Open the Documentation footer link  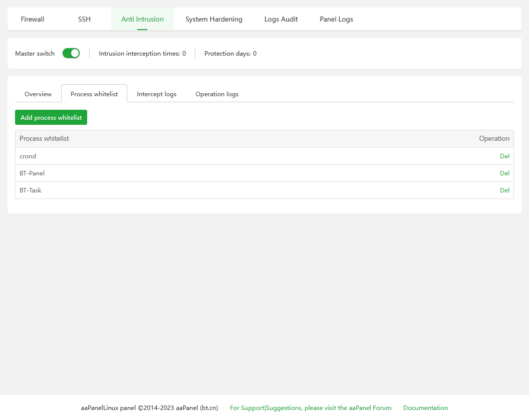[x=425, y=408]
